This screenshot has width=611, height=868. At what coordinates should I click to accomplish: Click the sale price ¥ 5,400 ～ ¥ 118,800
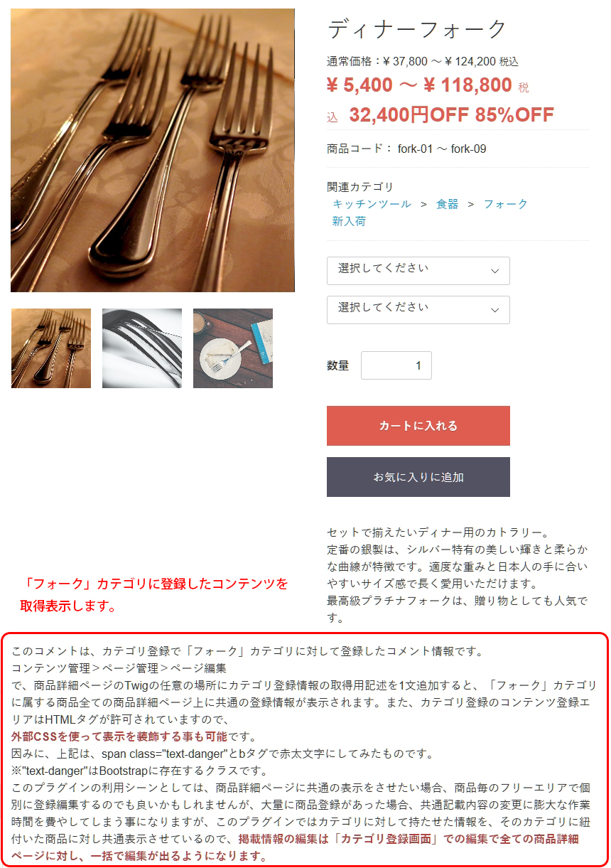point(419,85)
